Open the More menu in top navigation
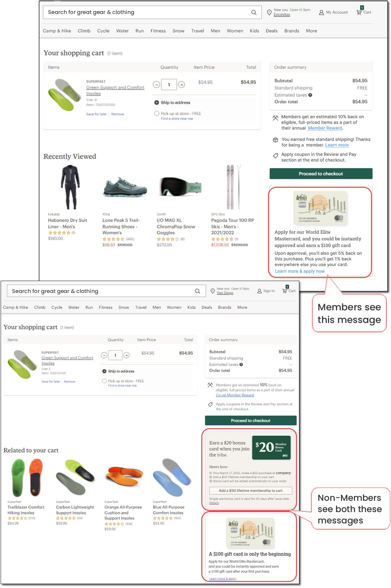The width and height of the screenshot is (391, 588). [311, 31]
